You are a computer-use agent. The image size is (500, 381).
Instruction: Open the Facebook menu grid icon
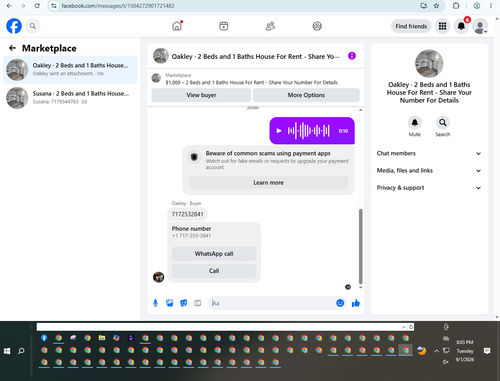tap(442, 26)
